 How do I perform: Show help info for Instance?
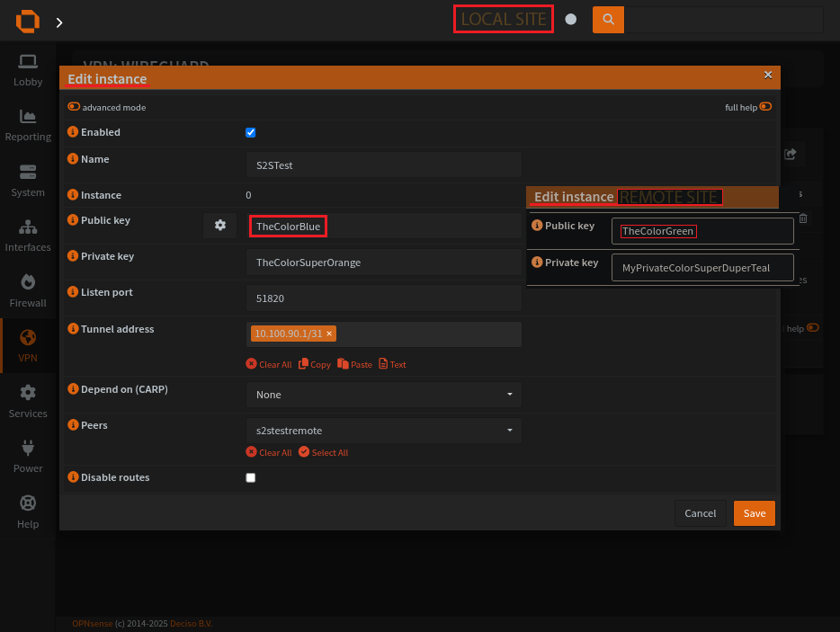point(73,194)
